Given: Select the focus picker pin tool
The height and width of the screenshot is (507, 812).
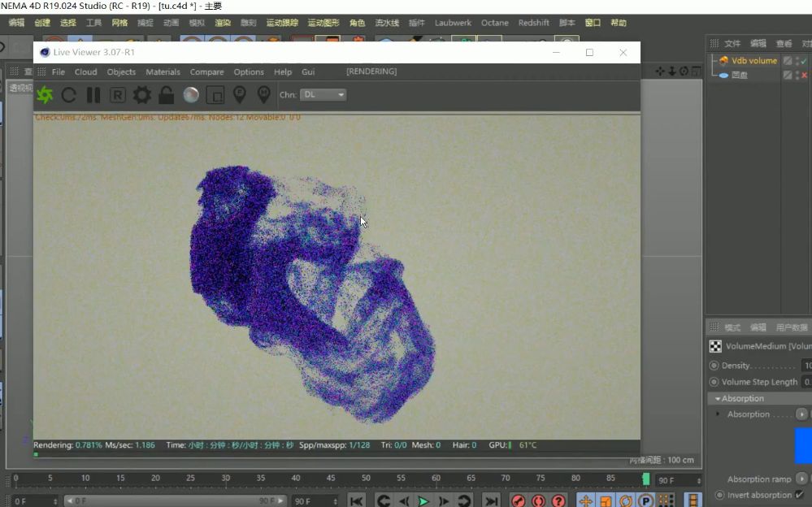Looking at the screenshot, I should click(x=241, y=95).
